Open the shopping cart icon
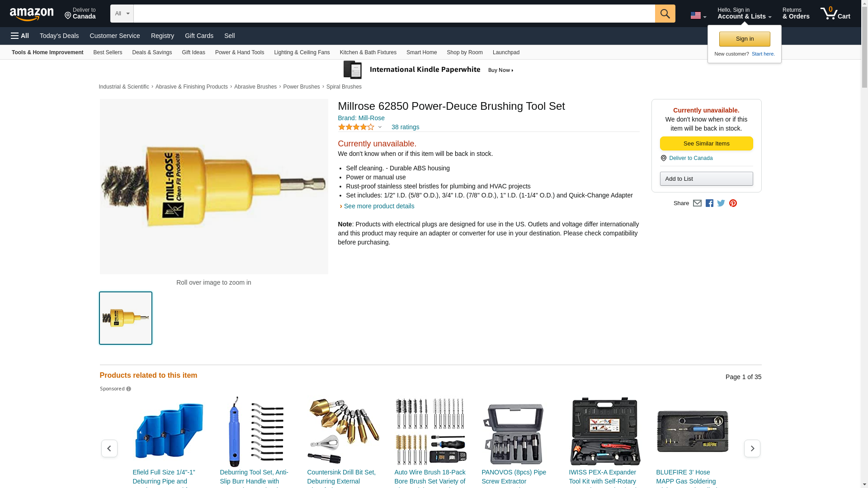The height and width of the screenshot is (488, 868). click(x=835, y=14)
